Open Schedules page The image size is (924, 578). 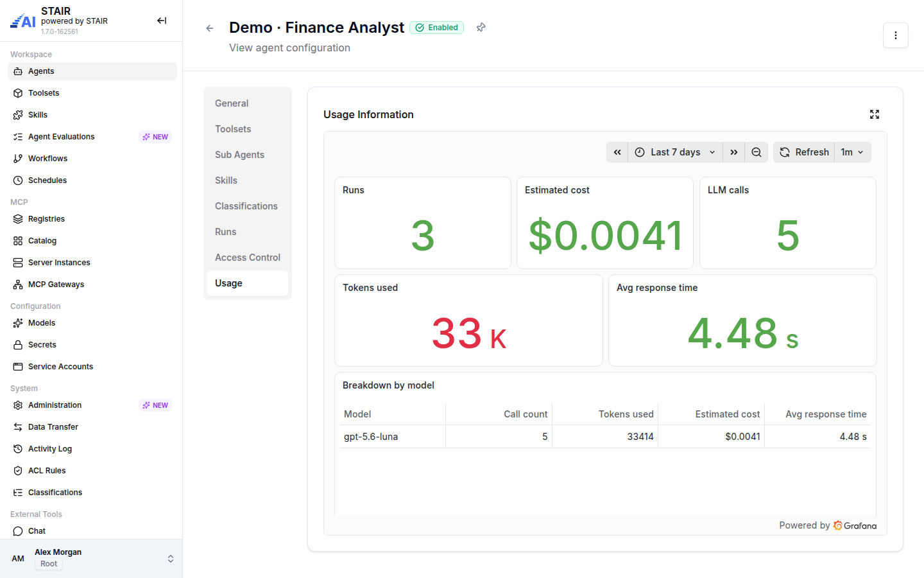coord(92,180)
